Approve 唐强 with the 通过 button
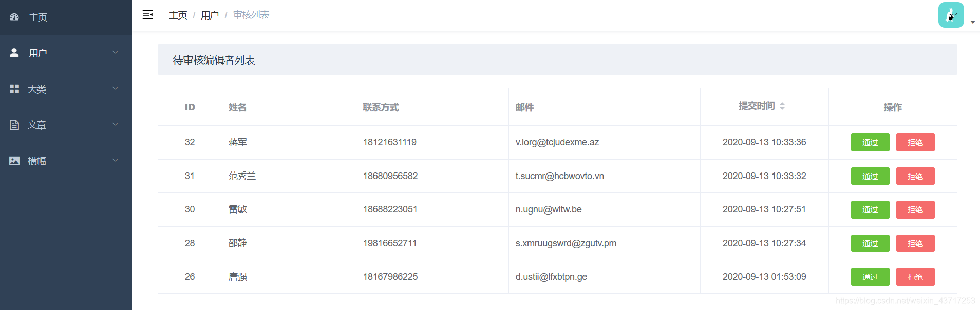The width and height of the screenshot is (980, 310). 870,277
